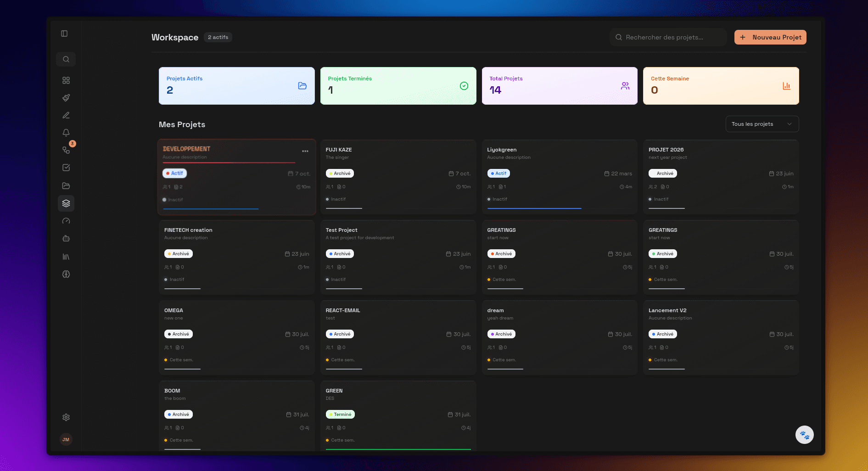This screenshot has height=471, width=868.
Task: Expand the Tous les projets filter dropdown
Action: pyautogui.click(x=762, y=124)
